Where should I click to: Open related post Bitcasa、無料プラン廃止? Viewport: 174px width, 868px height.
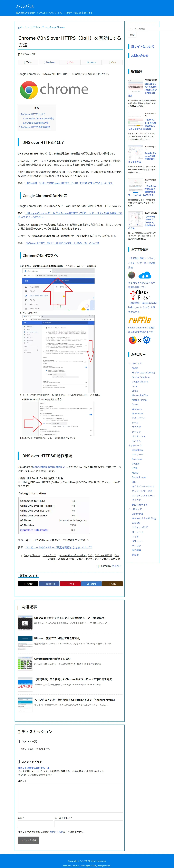pyautogui.click(x=57, y=638)
